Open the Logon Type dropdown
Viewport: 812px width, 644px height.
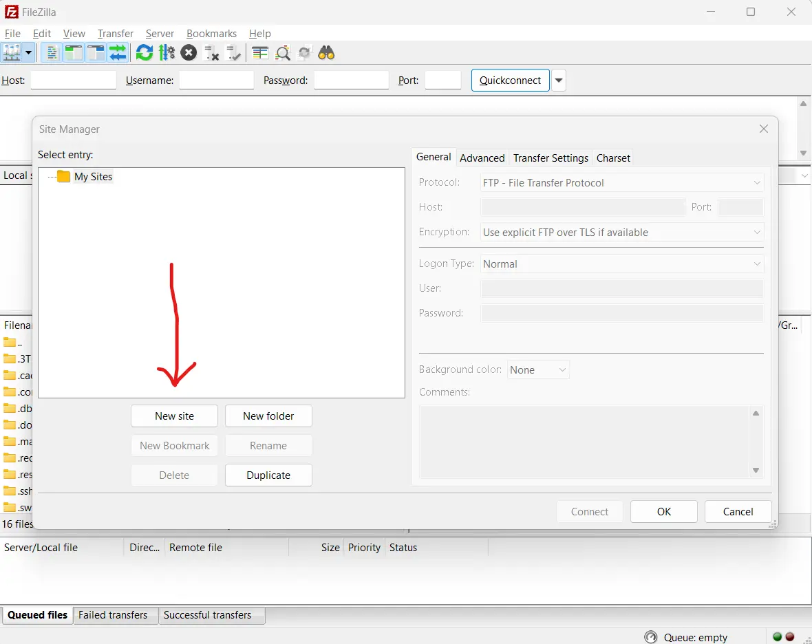[x=622, y=264]
